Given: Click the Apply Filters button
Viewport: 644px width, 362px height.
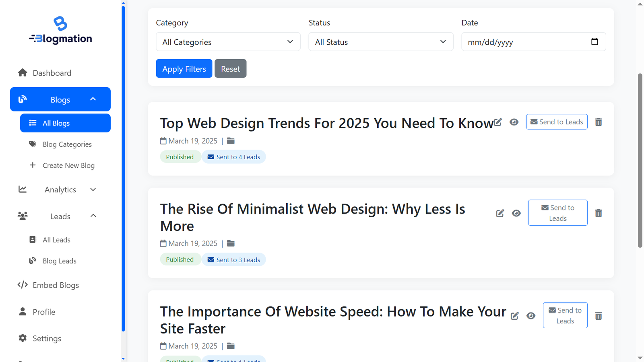Looking at the screenshot, I should pyautogui.click(x=184, y=68).
